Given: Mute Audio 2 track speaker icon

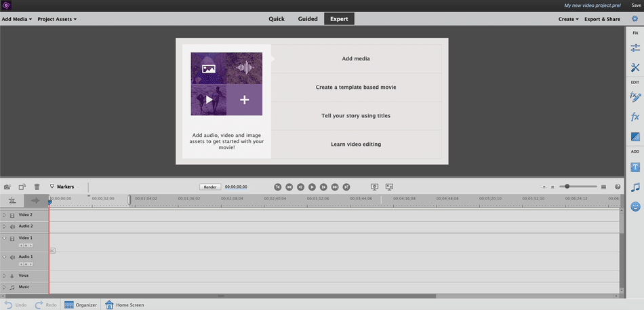Looking at the screenshot, I should (x=12, y=227).
